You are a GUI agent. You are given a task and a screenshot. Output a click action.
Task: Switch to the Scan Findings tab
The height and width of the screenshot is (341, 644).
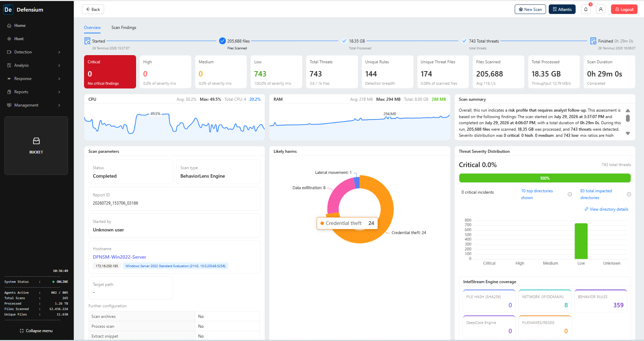[124, 28]
